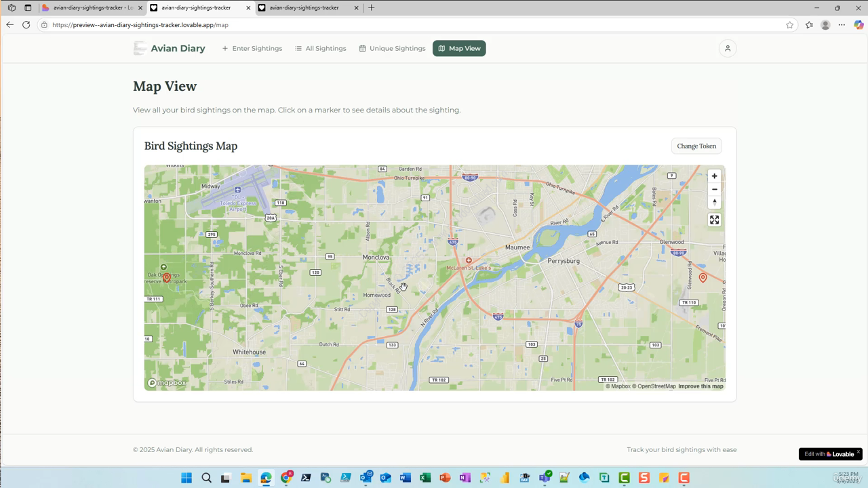Select the Map View nav item

(459, 48)
